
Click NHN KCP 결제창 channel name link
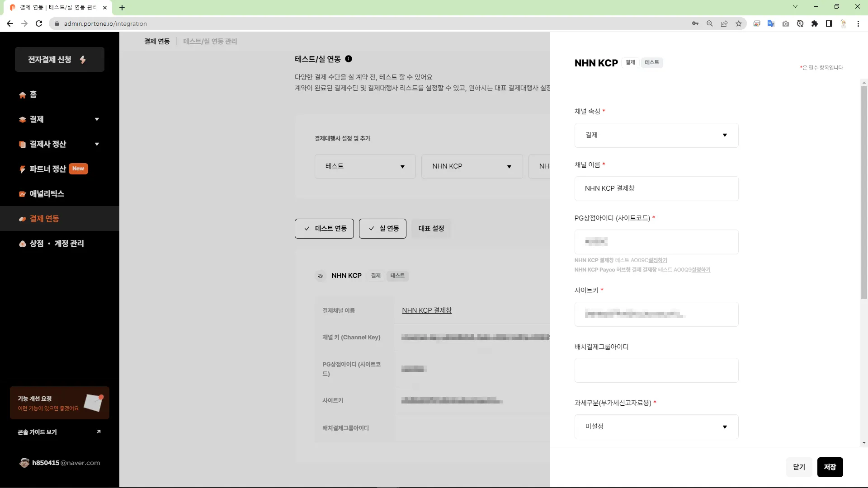[x=426, y=310]
